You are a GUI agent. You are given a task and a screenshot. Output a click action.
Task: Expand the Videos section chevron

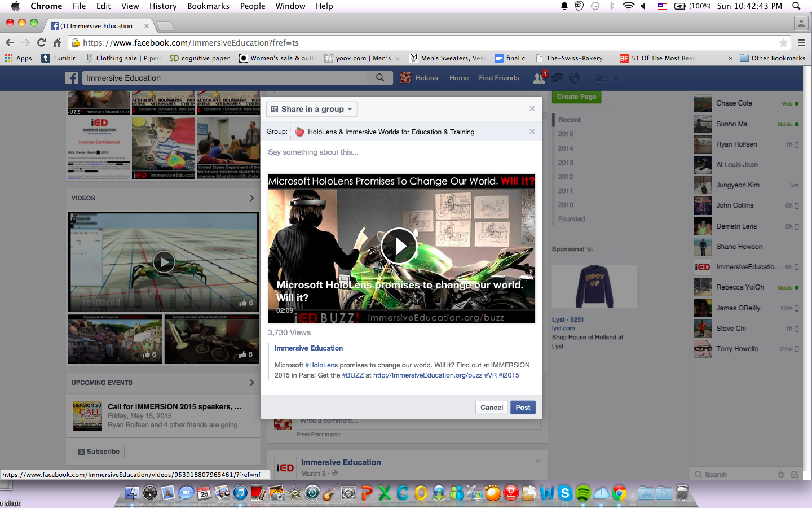(251, 198)
